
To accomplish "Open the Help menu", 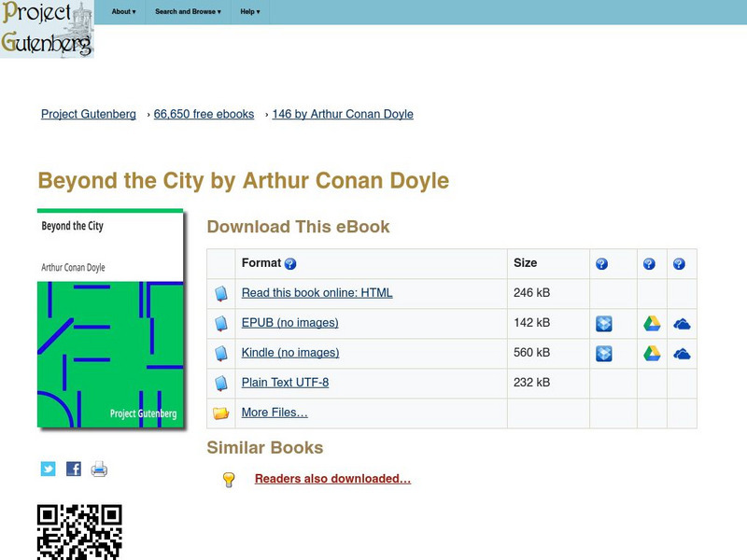I will 248,12.
